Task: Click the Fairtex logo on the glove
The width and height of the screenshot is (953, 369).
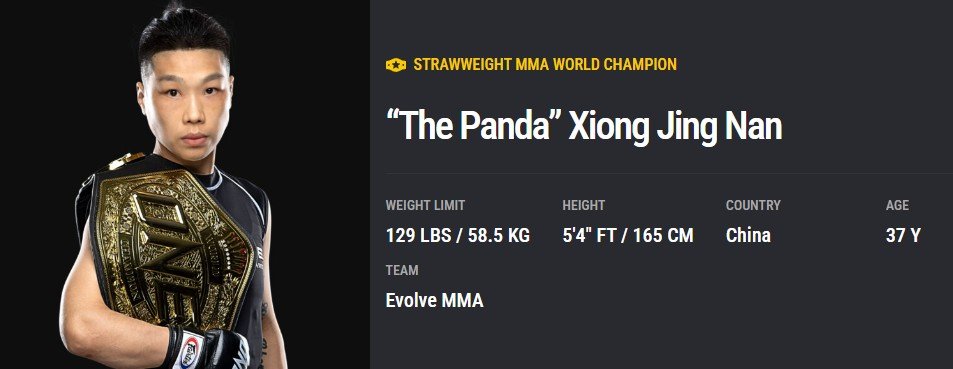Action: point(189,352)
